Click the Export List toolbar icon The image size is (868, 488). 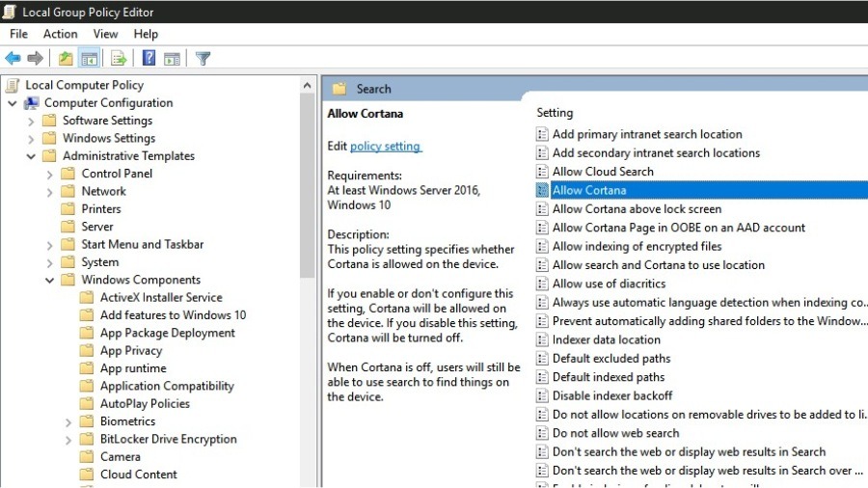(x=119, y=58)
